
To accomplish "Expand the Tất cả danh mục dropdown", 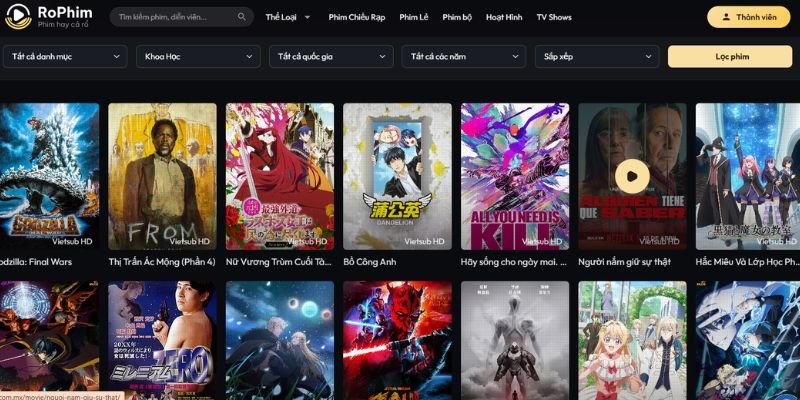I will click(x=65, y=57).
